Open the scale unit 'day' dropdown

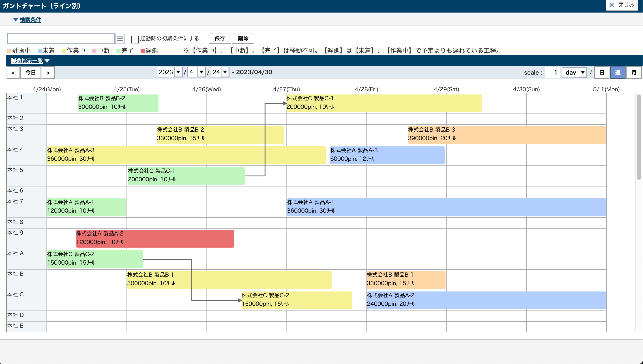click(583, 73)
